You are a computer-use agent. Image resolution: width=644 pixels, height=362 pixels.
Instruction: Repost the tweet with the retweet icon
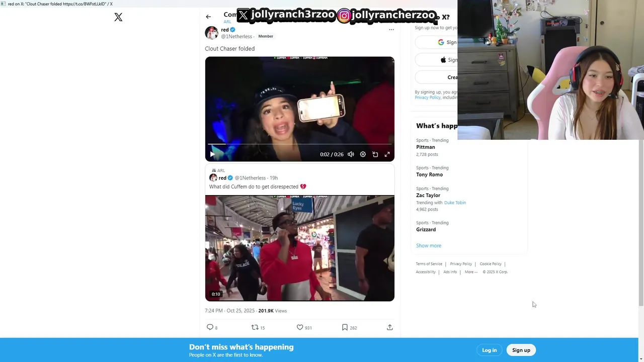tap(255, 327)
